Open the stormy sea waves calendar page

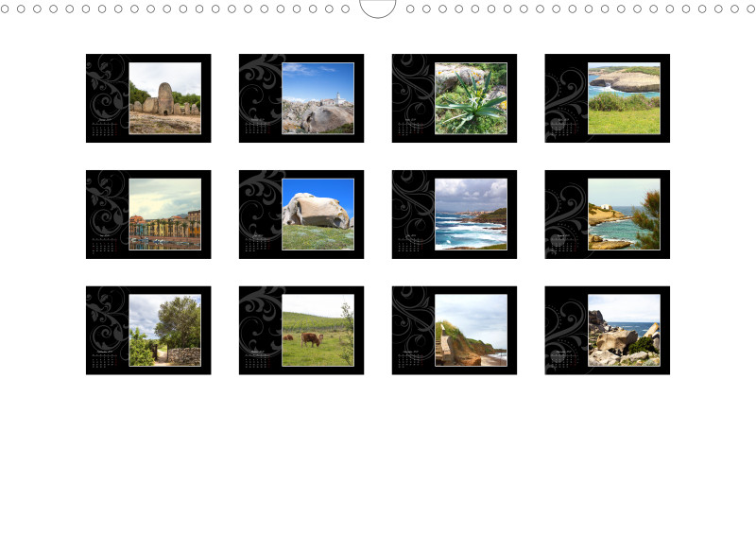point(471,215)
